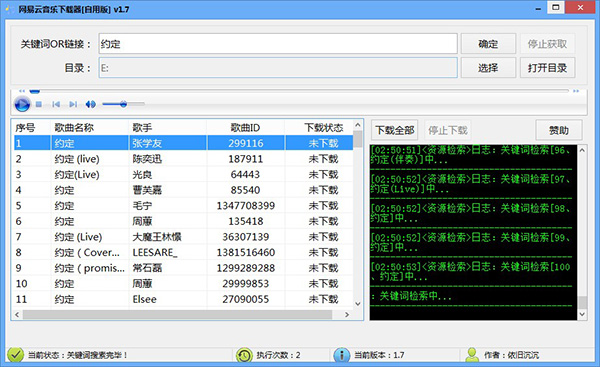Click the 作者：依旧沉沉 status text
The height and width of the screenshot is (367, 600).
pyautogui.click(x=511, y=355)
